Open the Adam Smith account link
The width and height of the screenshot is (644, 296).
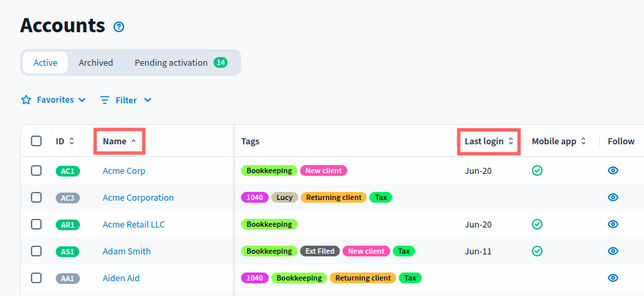point(126,251)
